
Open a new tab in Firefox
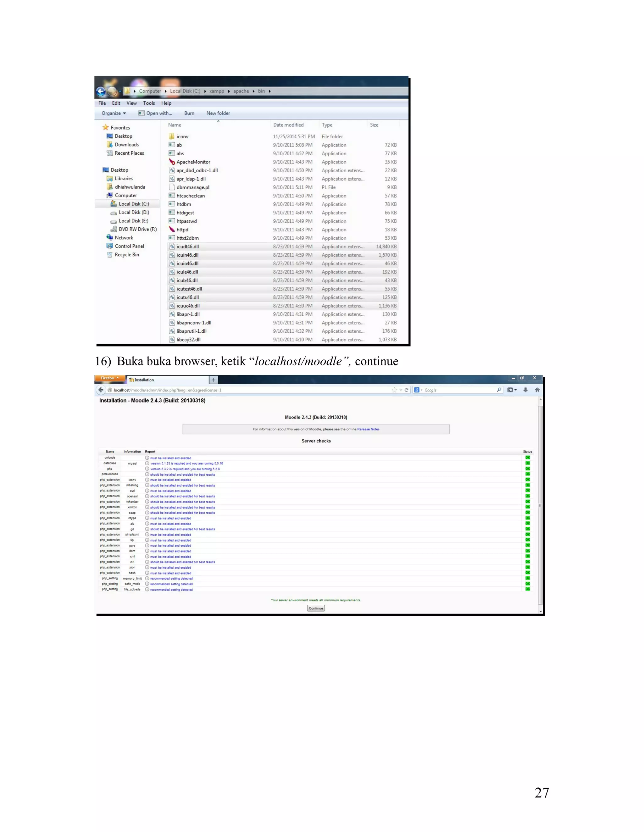[x=214, y=380]
